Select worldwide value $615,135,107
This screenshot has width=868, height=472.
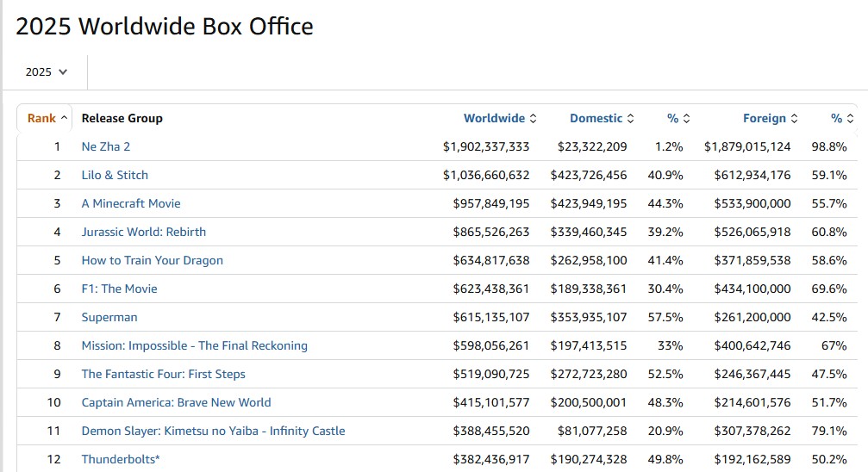click(x=491, y=317)
